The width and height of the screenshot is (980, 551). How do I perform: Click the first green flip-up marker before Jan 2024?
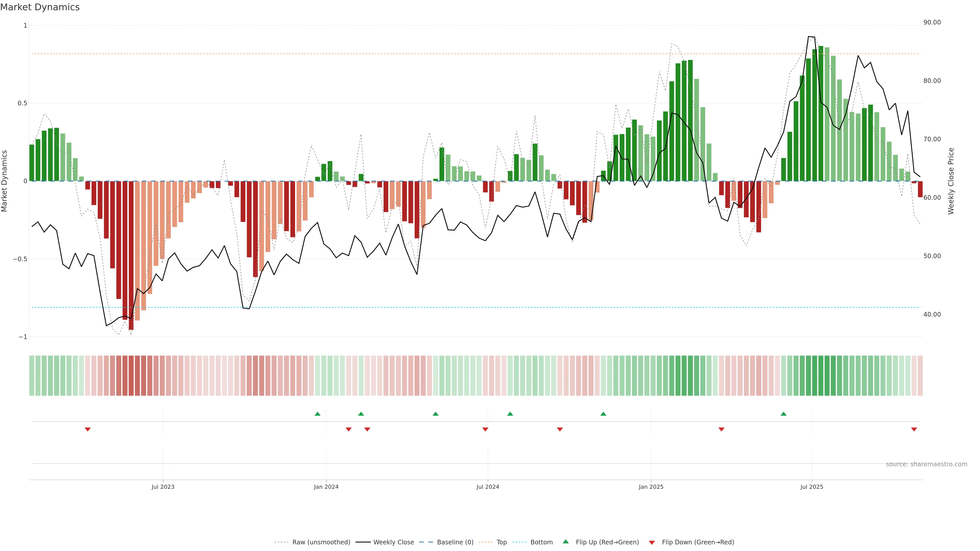318,414
